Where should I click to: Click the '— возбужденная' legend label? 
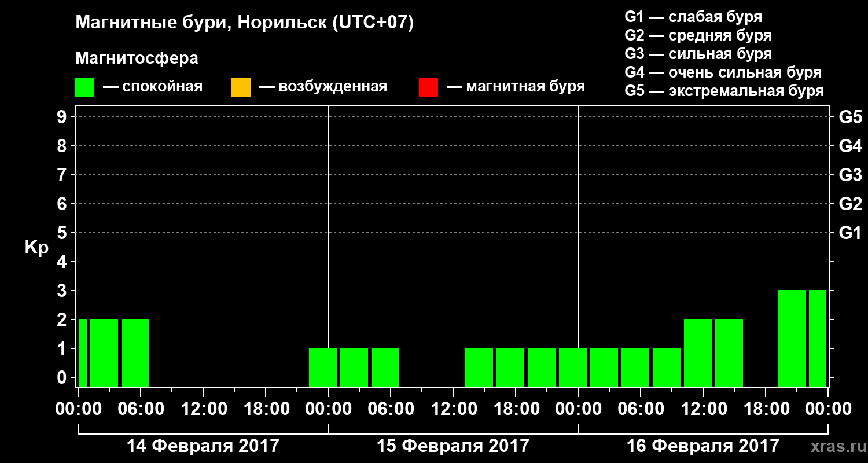323,87
